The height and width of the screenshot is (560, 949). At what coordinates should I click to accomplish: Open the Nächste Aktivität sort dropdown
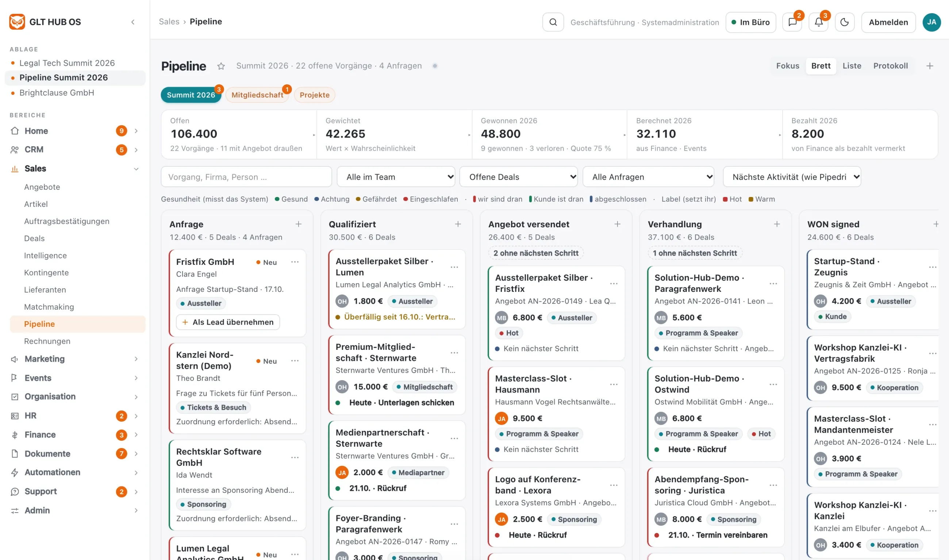pos(792,177)
